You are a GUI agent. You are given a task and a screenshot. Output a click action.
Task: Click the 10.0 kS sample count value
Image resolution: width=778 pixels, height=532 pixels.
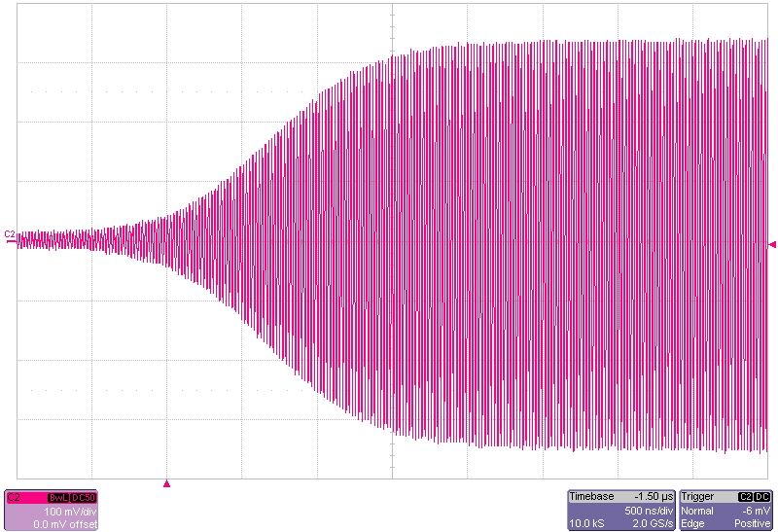pyautogui.click(x=586, y=523)
